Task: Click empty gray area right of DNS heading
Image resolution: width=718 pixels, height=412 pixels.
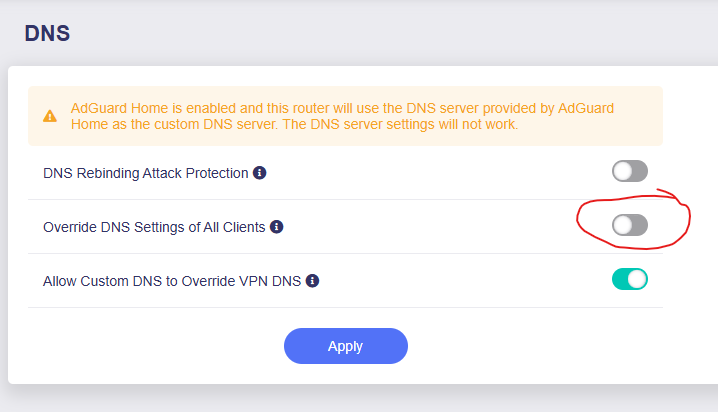Action: point(400,33)
